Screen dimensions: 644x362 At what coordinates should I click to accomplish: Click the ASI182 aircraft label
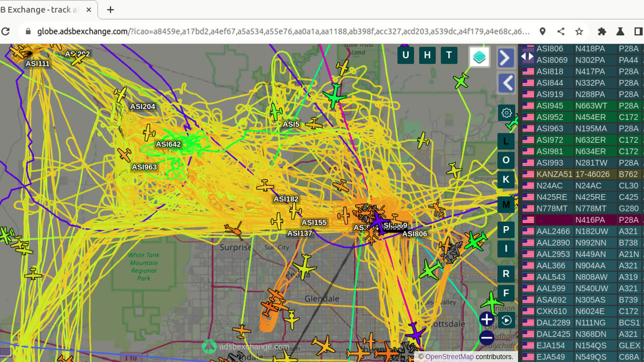(x=286, y=199)
